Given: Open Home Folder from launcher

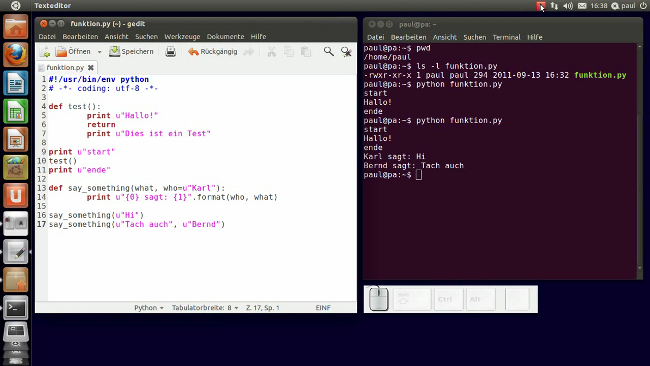Looking at the screenshot, I should coord(16,27).
